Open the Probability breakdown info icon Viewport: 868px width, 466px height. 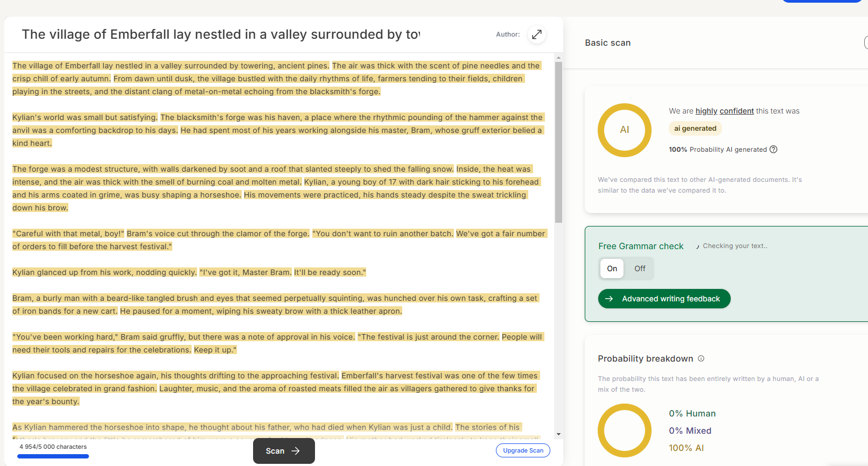click(701, 358)
